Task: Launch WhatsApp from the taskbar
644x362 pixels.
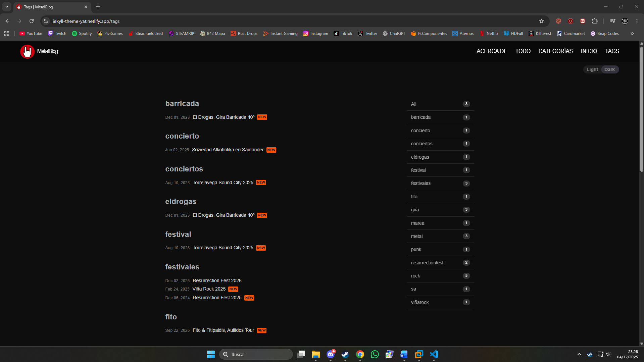Action: (375, 354)
